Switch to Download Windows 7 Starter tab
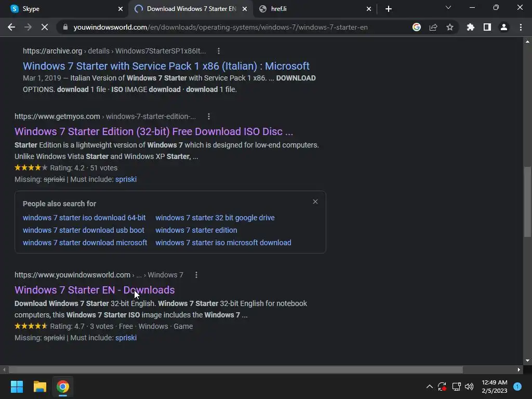 [191, 9]
